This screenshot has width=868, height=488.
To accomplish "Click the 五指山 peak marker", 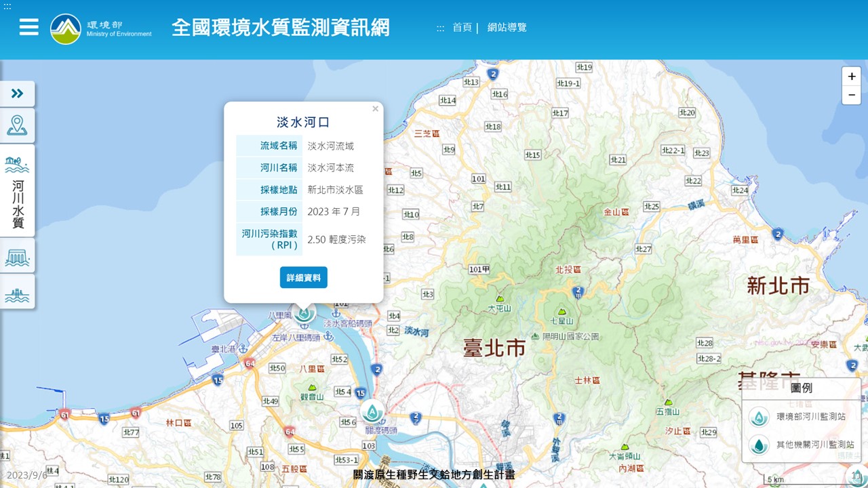I will pyautogui.click(x=668, y=402).
